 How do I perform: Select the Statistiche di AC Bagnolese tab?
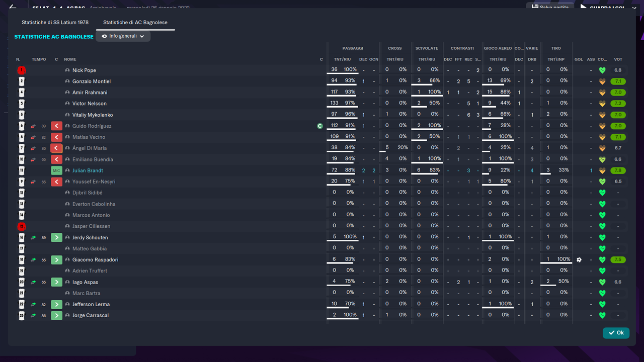click(135, 23)
